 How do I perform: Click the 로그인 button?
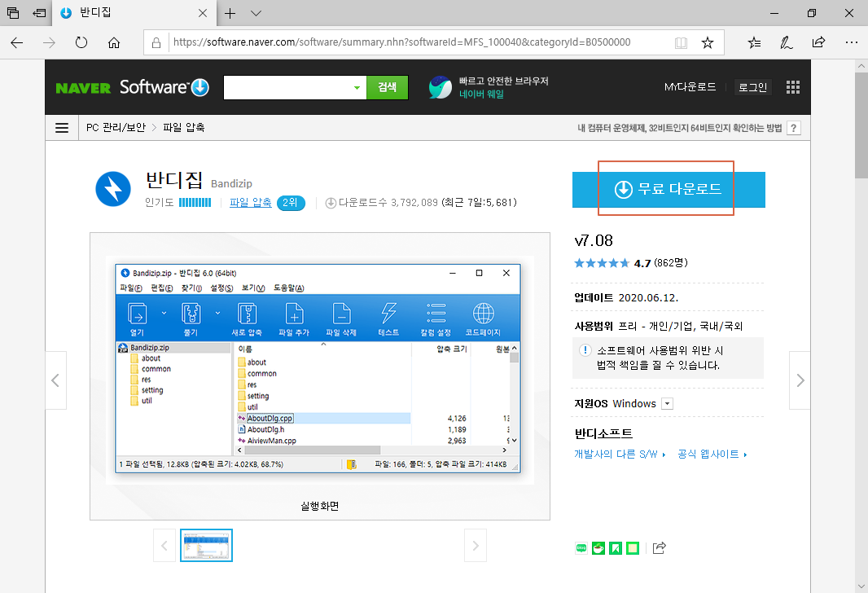tap(753, 87)
